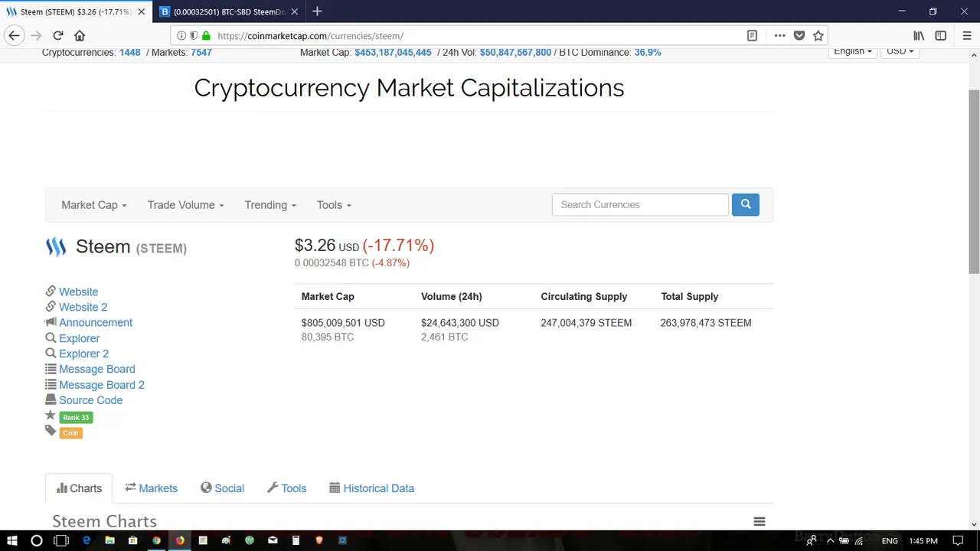Expand the Trade Volume dropdown
The image size is (980, 551).
pos(186,205)
